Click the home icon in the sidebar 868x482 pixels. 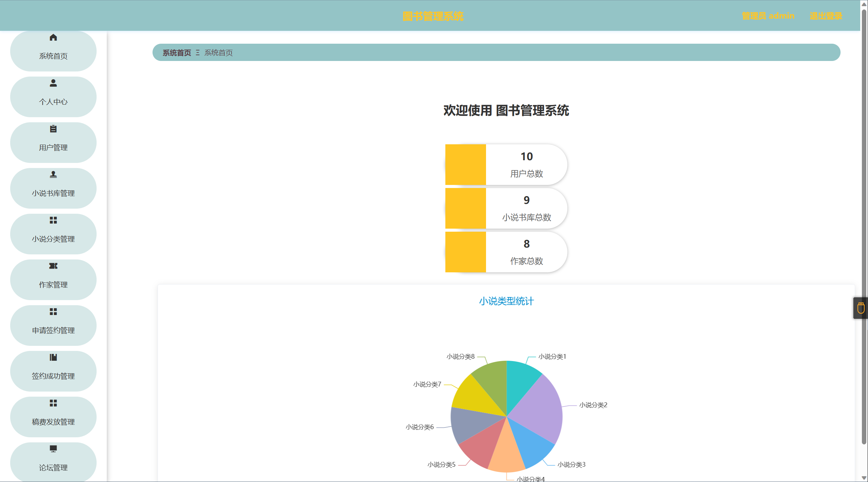53,38
